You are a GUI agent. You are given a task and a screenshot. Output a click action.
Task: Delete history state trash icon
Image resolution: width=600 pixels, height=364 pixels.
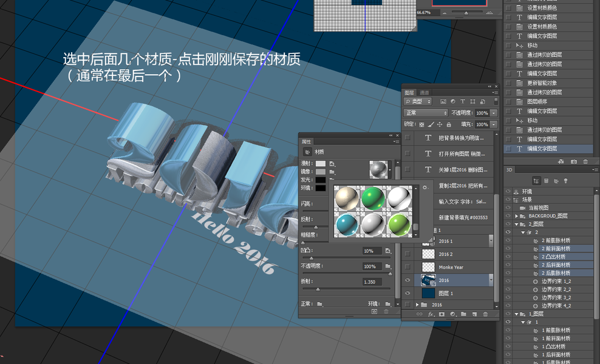(x=585, y=162)
